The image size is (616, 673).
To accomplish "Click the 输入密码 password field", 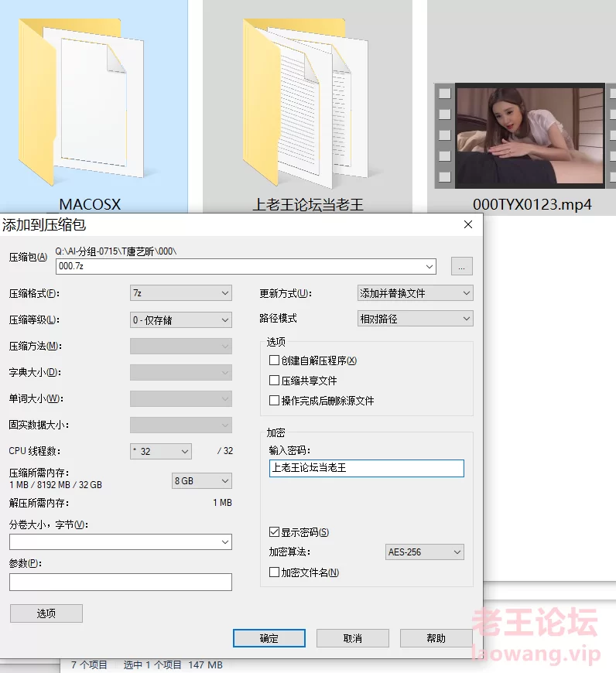I will tap(367, 468).
